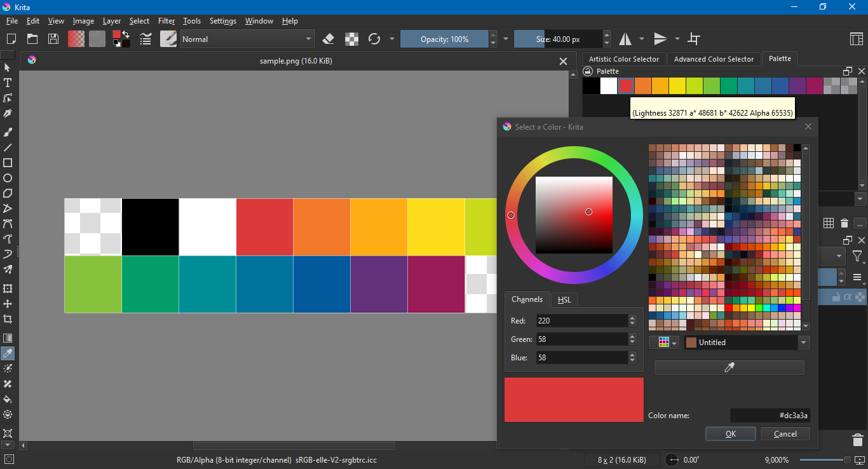Click the Color name hex field
Image resolution: width=868 pixels, height=469 pixels.
(770, 416)
